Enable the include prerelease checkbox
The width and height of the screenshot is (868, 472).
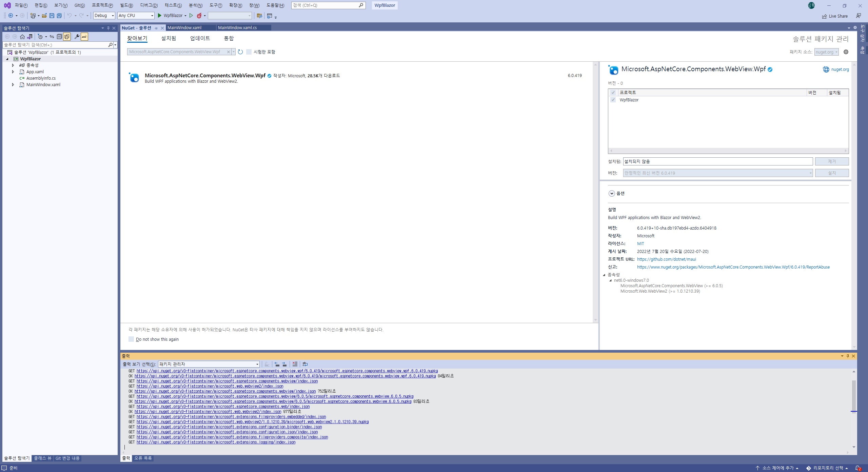pyautogui.click(x=249, y=52)
